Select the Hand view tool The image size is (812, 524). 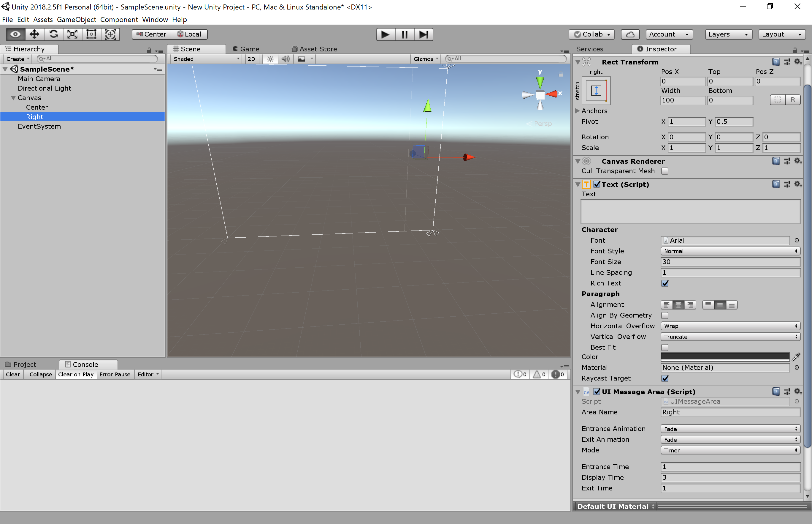click(x=16, y=34)
